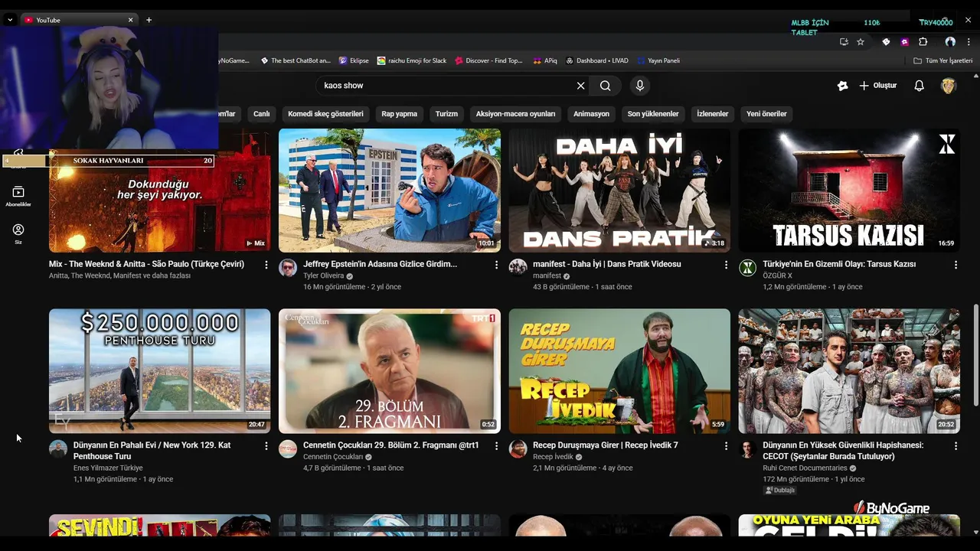This screenshot has height=551, width=980.
Task: Open Enes Yilmazer Türkiye channel avatar
Action: [x=58, y=449]
